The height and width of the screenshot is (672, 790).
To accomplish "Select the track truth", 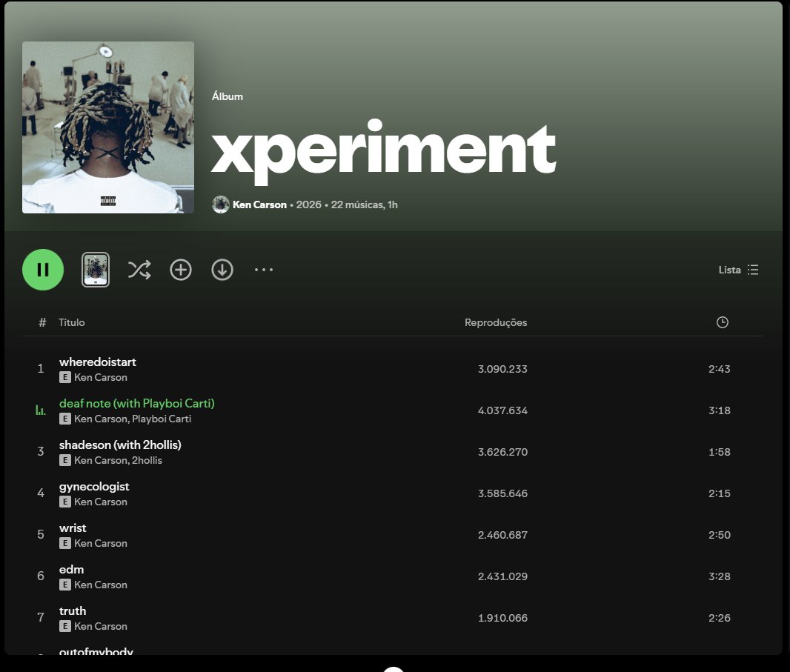I will click(73, 611).
